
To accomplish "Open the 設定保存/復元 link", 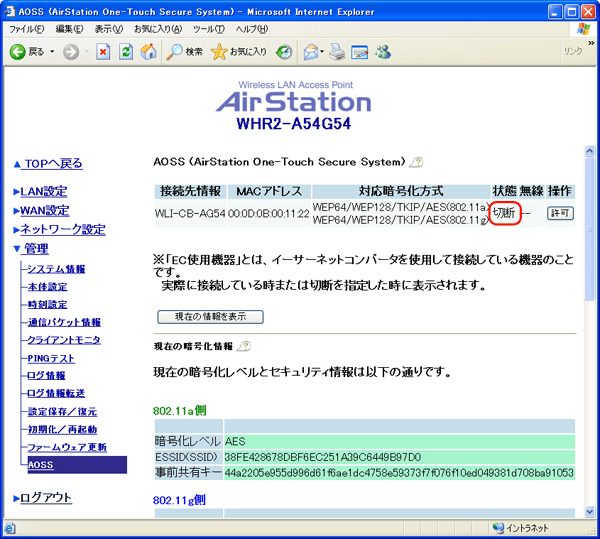I will [x=62, y=412].
